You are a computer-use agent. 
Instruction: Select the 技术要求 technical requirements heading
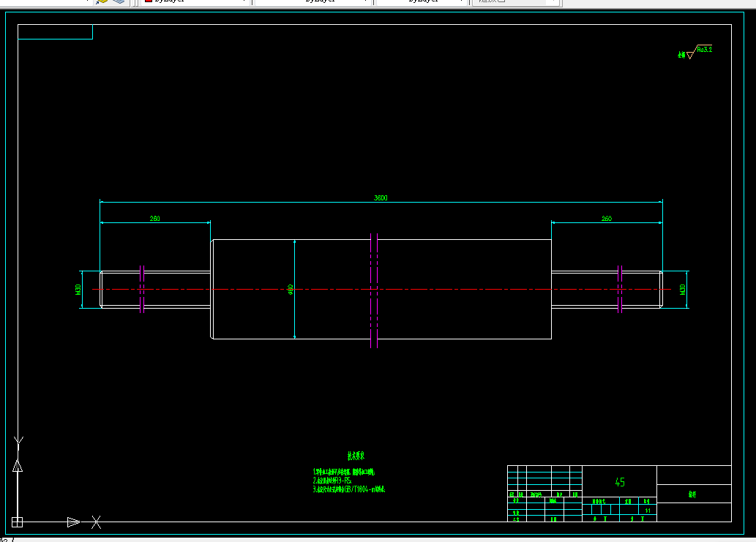pyautogui.click(x=356, y=455)
